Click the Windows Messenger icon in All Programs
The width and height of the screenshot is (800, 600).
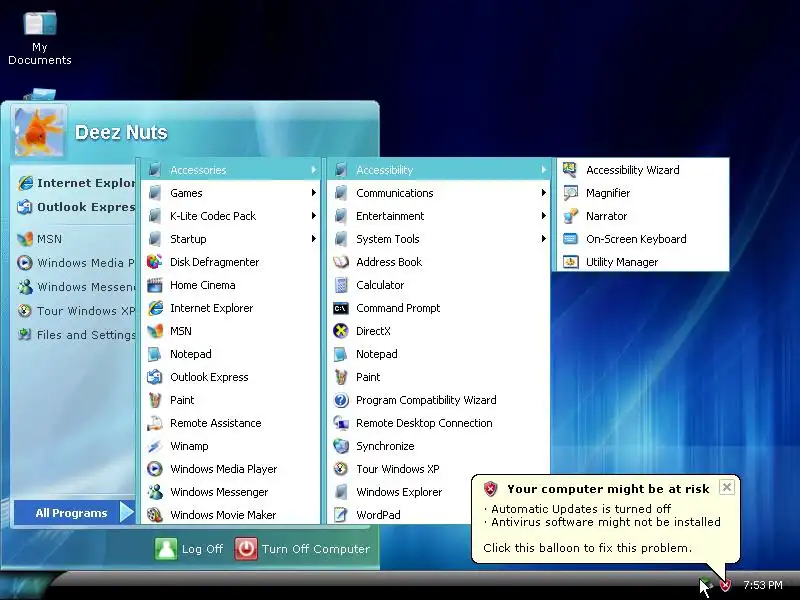(x=155, y=492)
